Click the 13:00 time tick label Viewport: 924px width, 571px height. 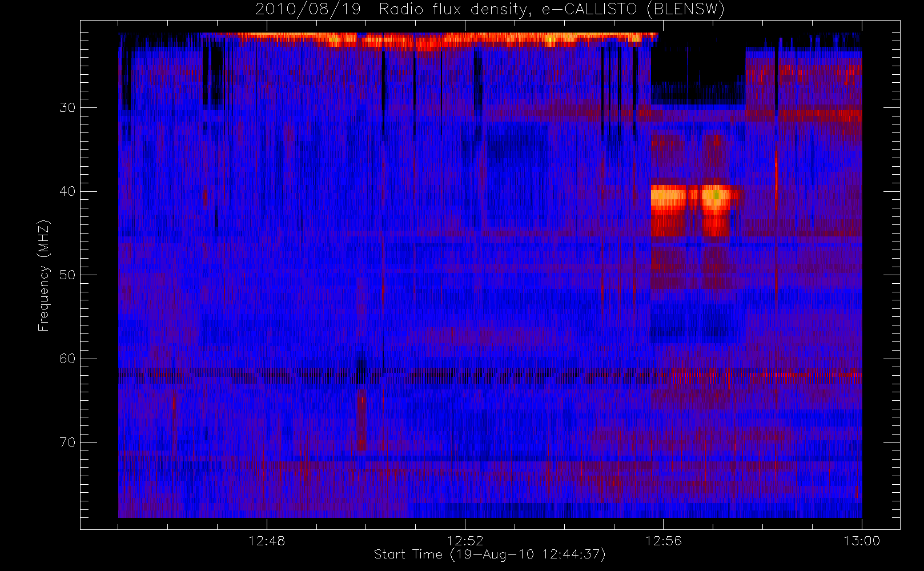point(862,541)
